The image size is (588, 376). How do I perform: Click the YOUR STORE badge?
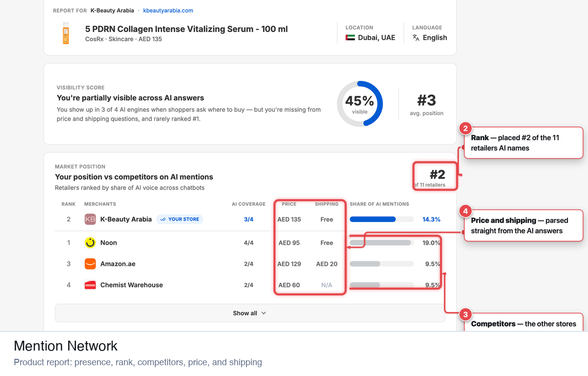click(180, 219)
